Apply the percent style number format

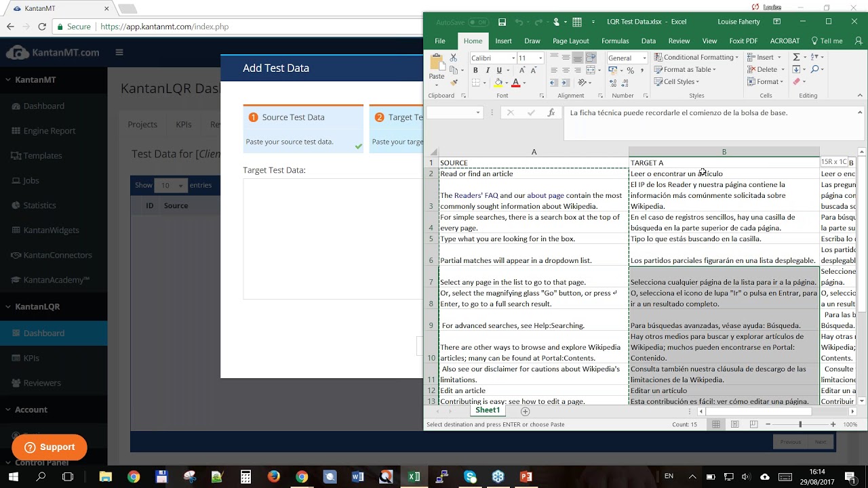[x=630, y=70]
